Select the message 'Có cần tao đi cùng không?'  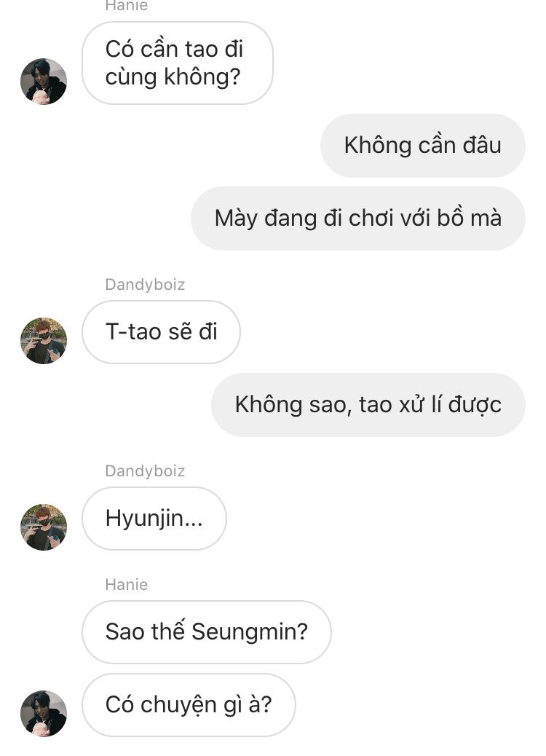(178, 63)
